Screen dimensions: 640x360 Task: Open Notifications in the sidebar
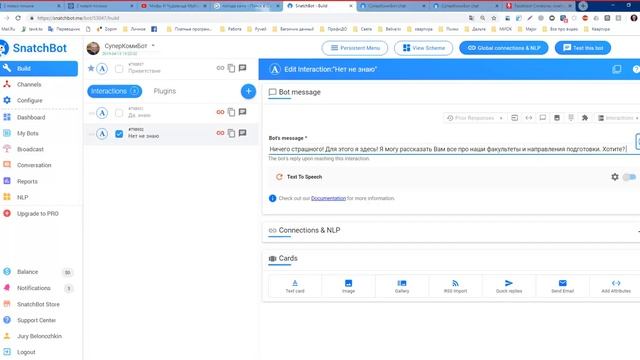[33, 288]
